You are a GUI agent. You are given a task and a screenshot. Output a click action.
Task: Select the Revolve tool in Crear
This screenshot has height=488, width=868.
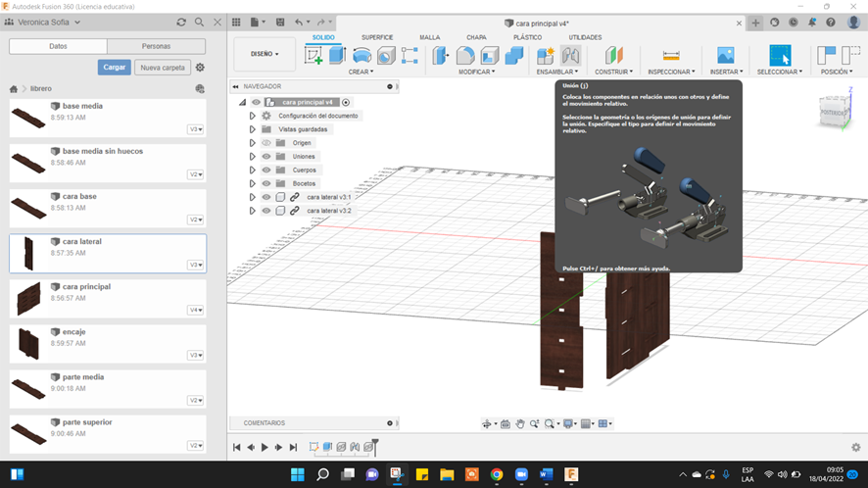pyautogui.click(x=362, y=56)
